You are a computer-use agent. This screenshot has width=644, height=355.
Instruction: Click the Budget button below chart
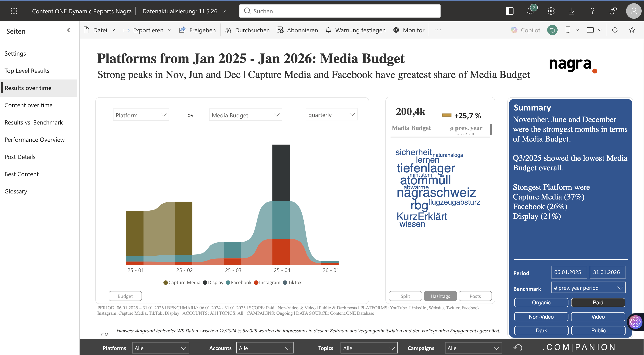pos(125,296)
